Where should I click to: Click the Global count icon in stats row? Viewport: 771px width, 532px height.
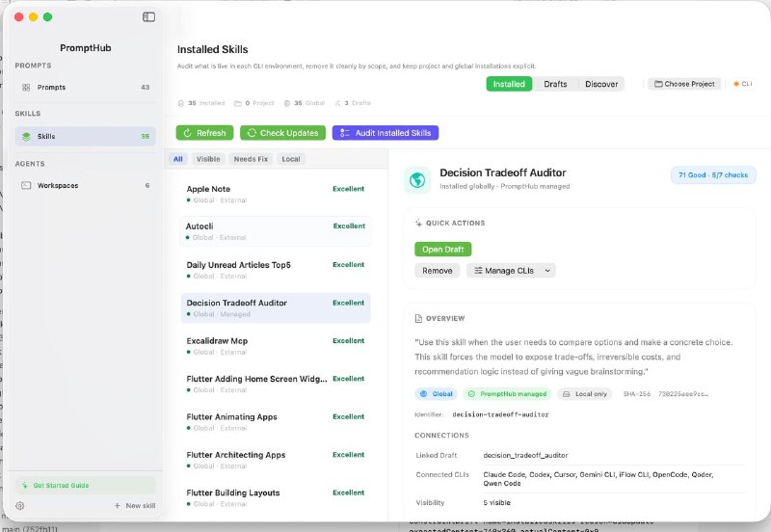click(x=287, y=103)
